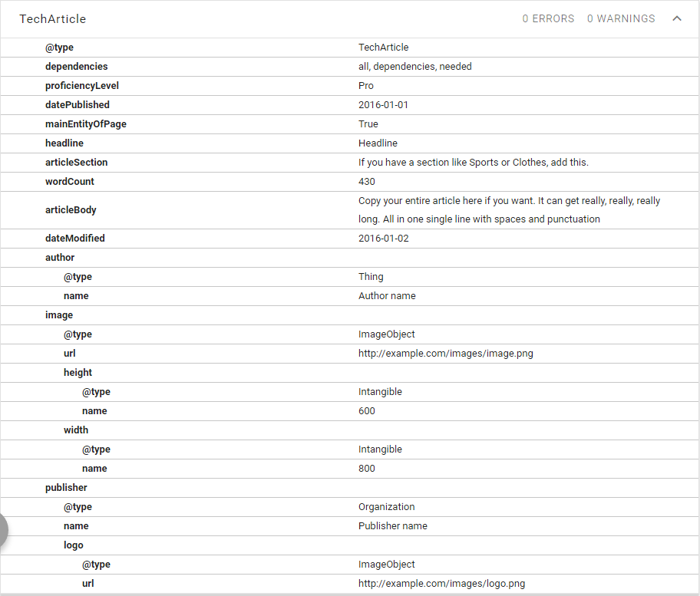Click the Author name value
Screen dimensions: 700x596
pos(387,296)
